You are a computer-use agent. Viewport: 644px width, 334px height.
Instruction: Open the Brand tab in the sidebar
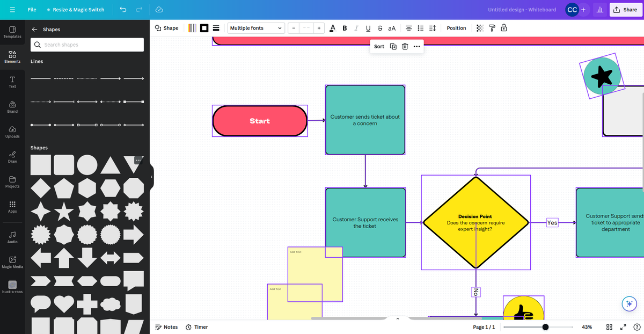point(12,107)
